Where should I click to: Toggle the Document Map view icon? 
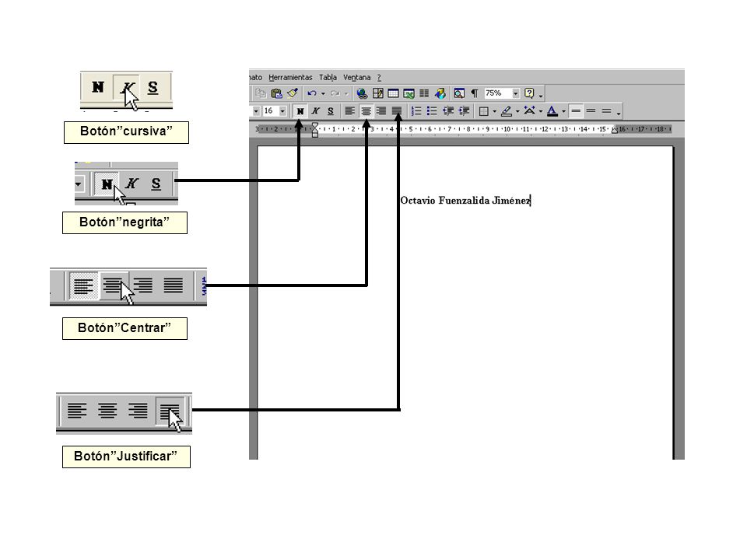tap(459, 93)
